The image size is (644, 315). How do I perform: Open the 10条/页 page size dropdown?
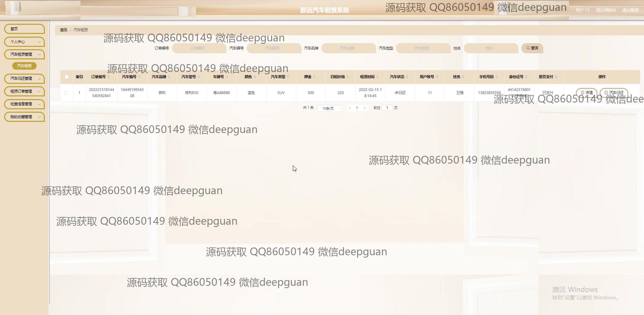coord(330,108)
